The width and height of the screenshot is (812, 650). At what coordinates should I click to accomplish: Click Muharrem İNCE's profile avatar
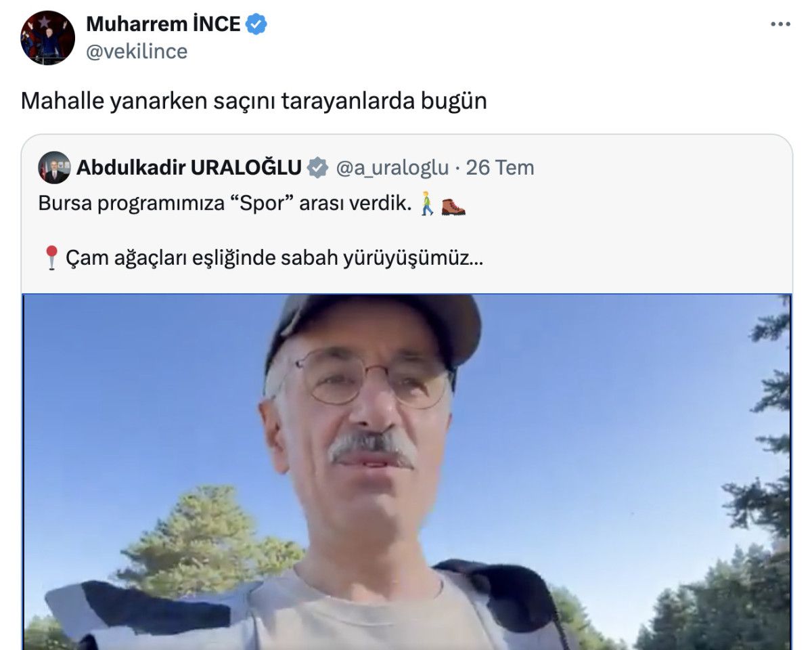click(x=47, y=38)
